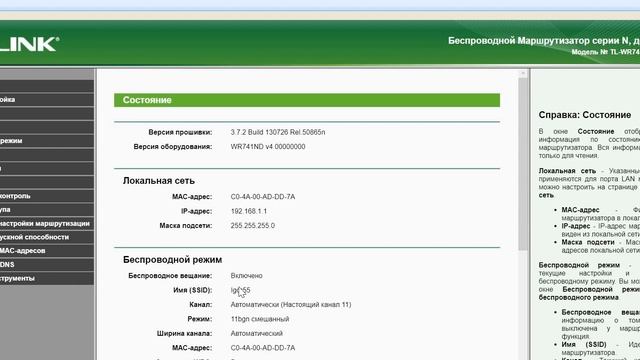640x360 pixels.
Task: Click channel width value 'Автоматический'
Action: (257, 333)
